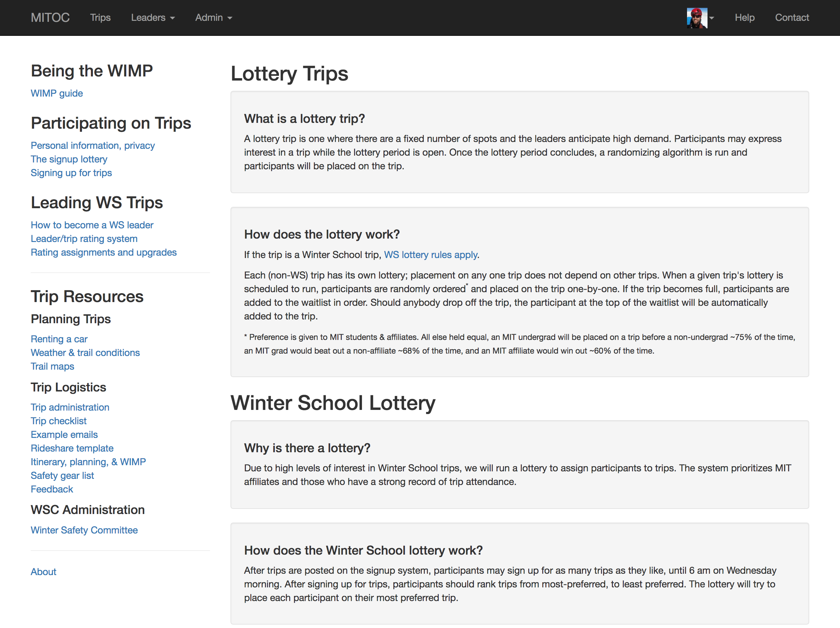Image resolution: width=840 pixels, height=628 pixels.
Task: Open the Help page from navbar
Action: pos(744,18)
